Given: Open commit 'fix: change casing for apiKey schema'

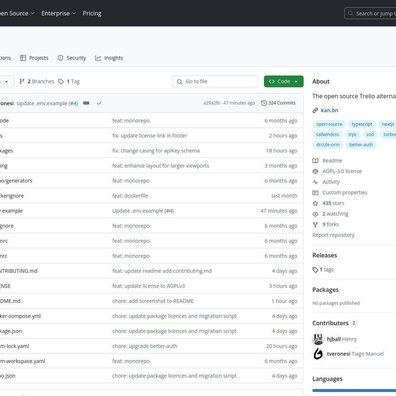Looking at the screenshot, I should click(156, 151).
